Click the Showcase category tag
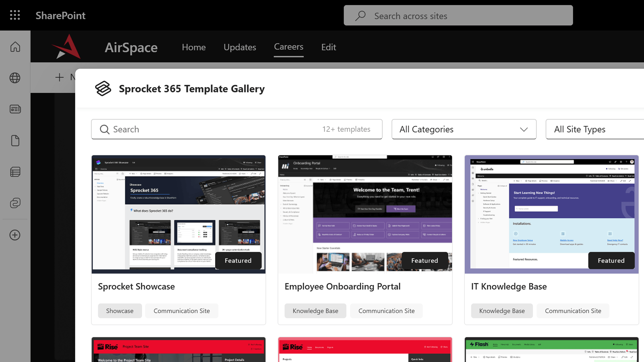 tap(120, 311)
